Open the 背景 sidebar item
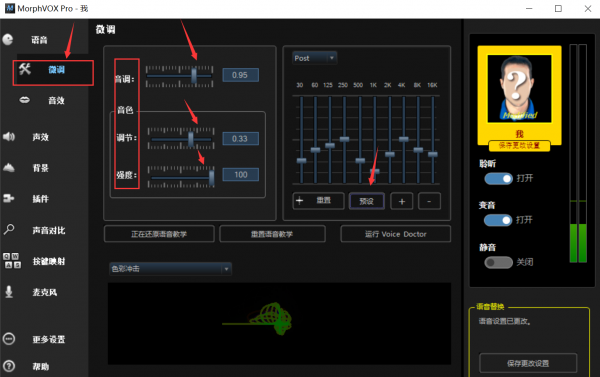 pos(41,168)
